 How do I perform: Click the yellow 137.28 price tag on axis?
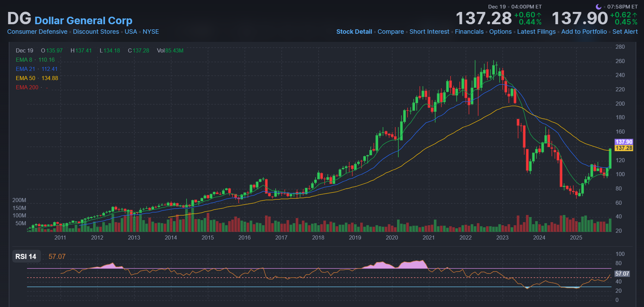624,148
